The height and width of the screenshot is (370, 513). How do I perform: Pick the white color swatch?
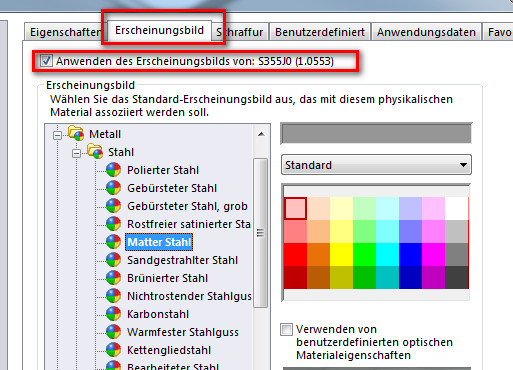pyautogui.click(x=456, y=208)
